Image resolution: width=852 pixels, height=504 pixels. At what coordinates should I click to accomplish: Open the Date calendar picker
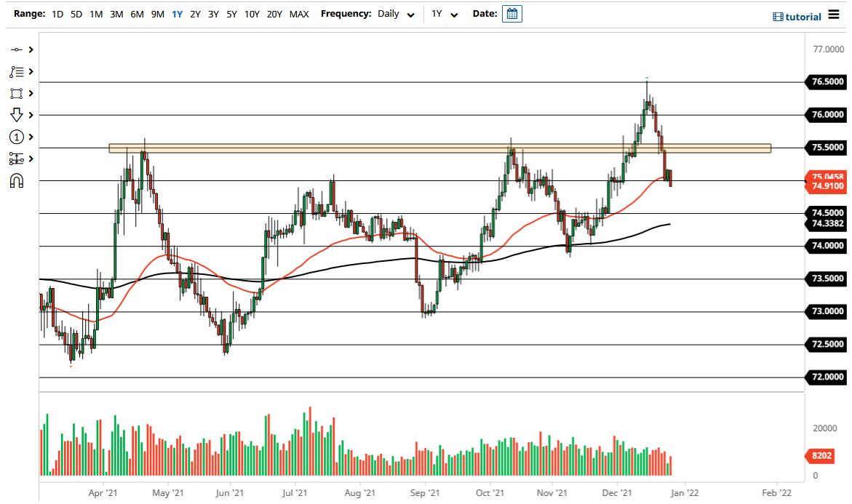(511, 13)
